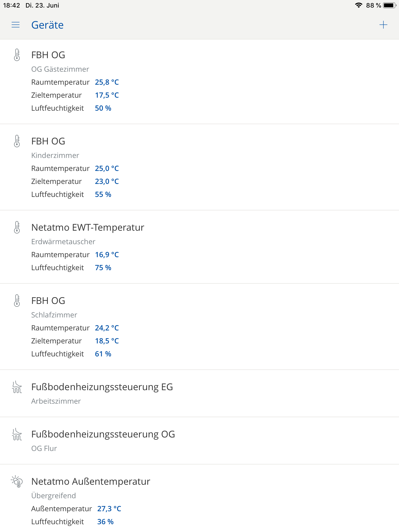399x532 pixels.
Task: Tap thermometer icon of Netatmo EWT-Temperatur
Action: point(17,227)
